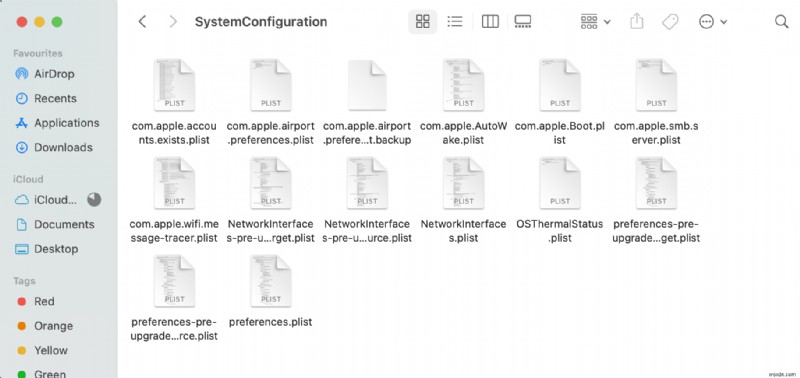Image resolution: width=800 pixels, height=378 pixels.
Task: Select com.apple.Boot.plist file icon
Action: [x=560, y=85]
